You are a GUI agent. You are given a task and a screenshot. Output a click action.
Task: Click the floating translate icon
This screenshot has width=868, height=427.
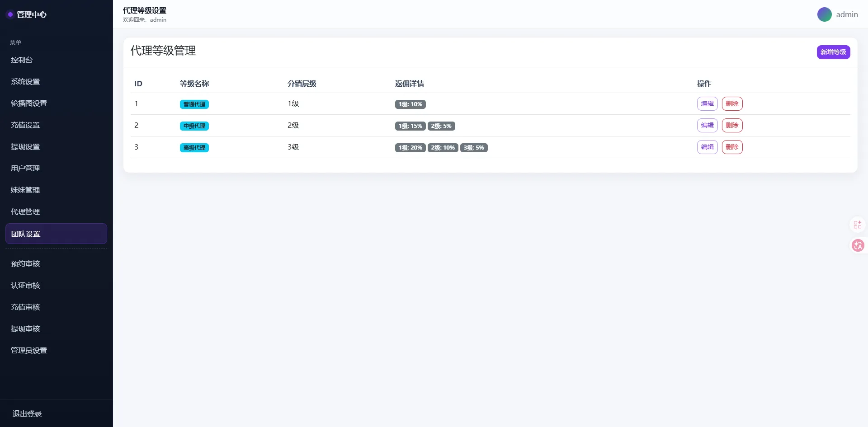(858, 245)
